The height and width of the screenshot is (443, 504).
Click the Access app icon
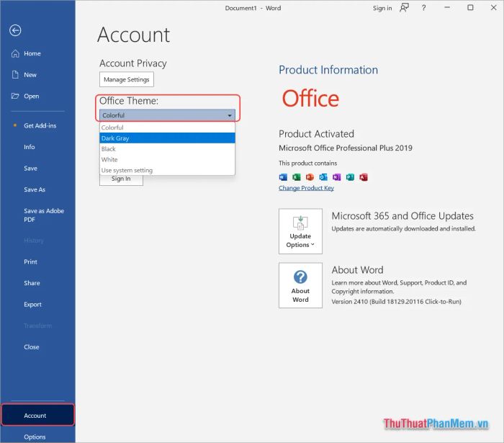coord(364,177)
